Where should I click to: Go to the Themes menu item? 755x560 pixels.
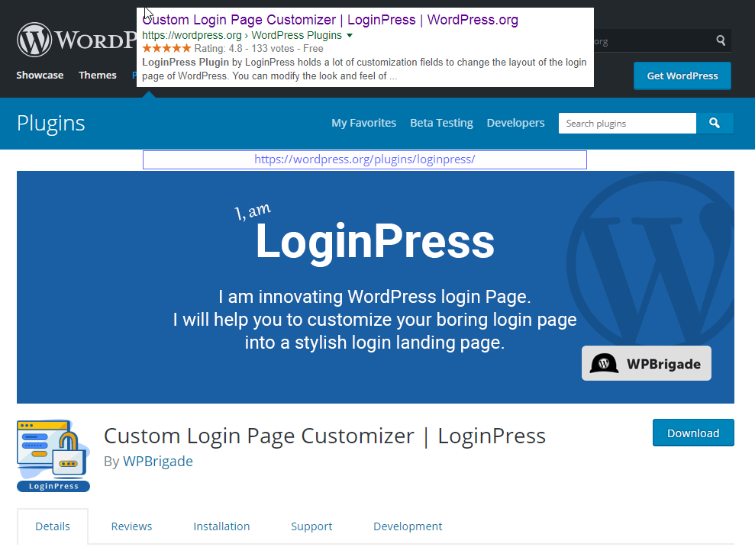98,76
